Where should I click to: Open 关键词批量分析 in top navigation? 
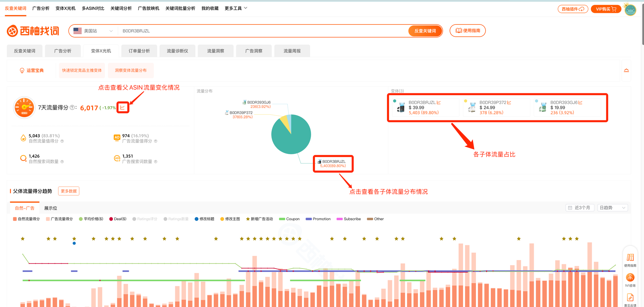tap(180, 8)
